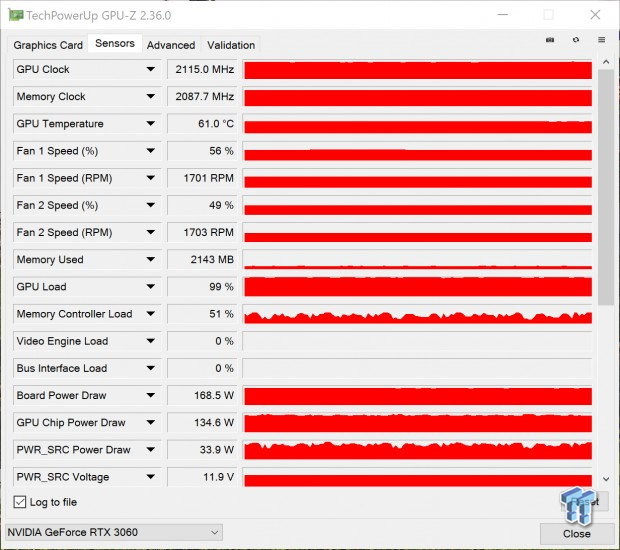
Task: Click the PWR_SRC Power Draw history graph
Action: (x=418, y=450)
